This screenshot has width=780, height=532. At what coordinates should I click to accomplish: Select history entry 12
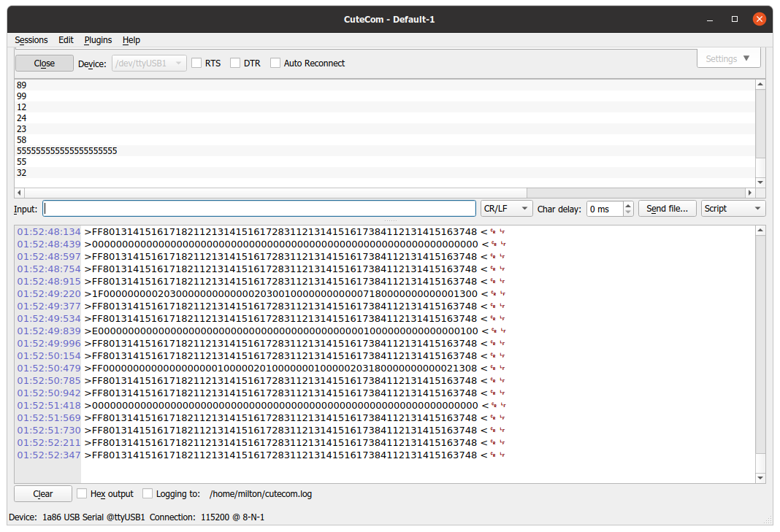pyautogui.click(x=385, y=107)
